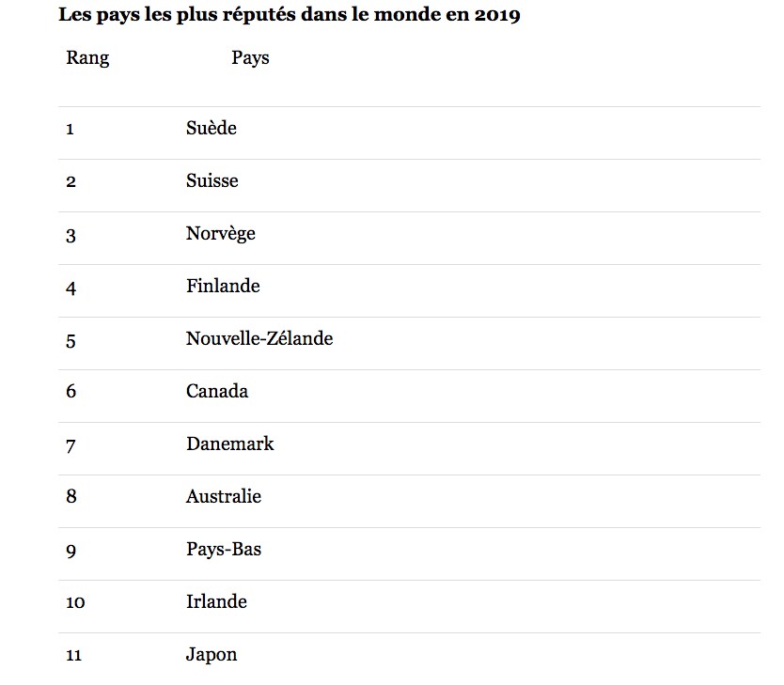Select the Norvège table cell
Screen dimensions: 784x685
coord(221,233)
